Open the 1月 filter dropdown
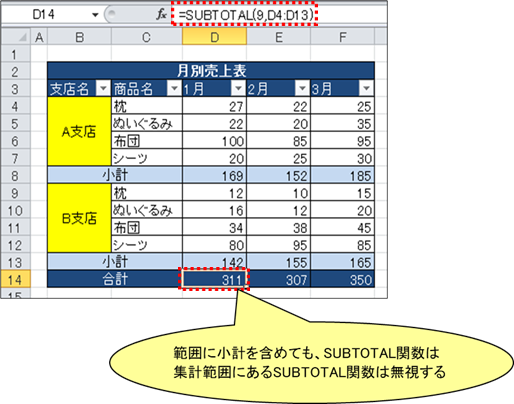 tap(238, 88)
